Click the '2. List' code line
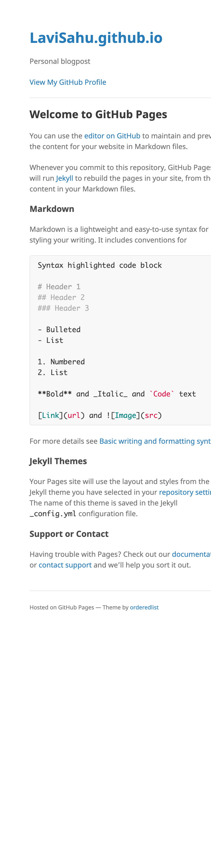211x868 pixels. coord(52,372)
